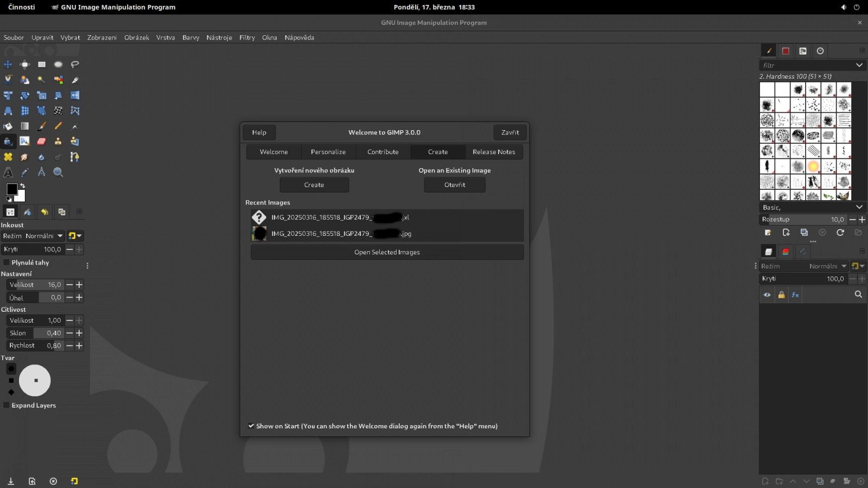
Task: Select the Paths tool
Action: click(75, 157)
